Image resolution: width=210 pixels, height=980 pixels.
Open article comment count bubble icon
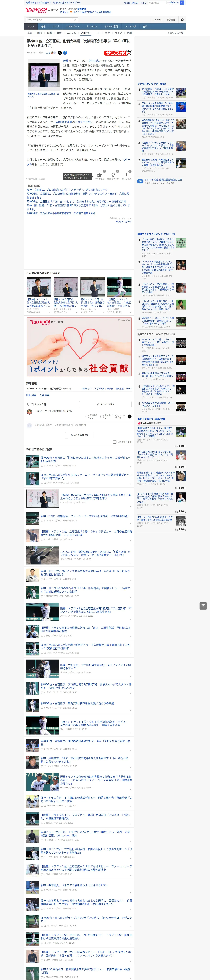click(x=48, y=53)
